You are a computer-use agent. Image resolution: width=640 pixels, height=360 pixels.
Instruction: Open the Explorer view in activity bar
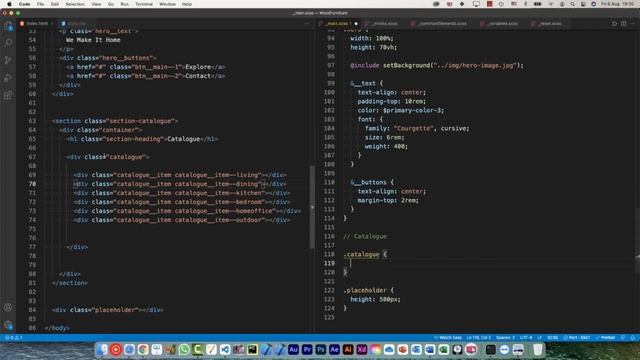[x=8, y=26]
